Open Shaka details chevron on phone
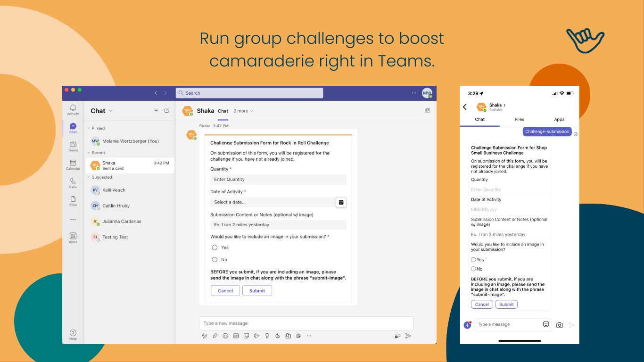This screenshot has width=644, height=362. (x=504, y=105)
